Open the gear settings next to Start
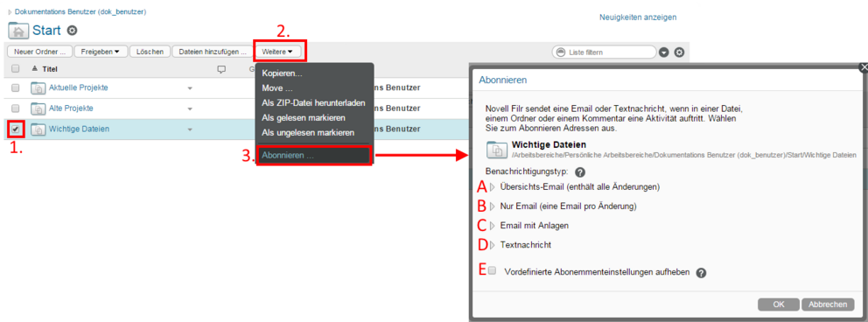 [x=72, y=31]
